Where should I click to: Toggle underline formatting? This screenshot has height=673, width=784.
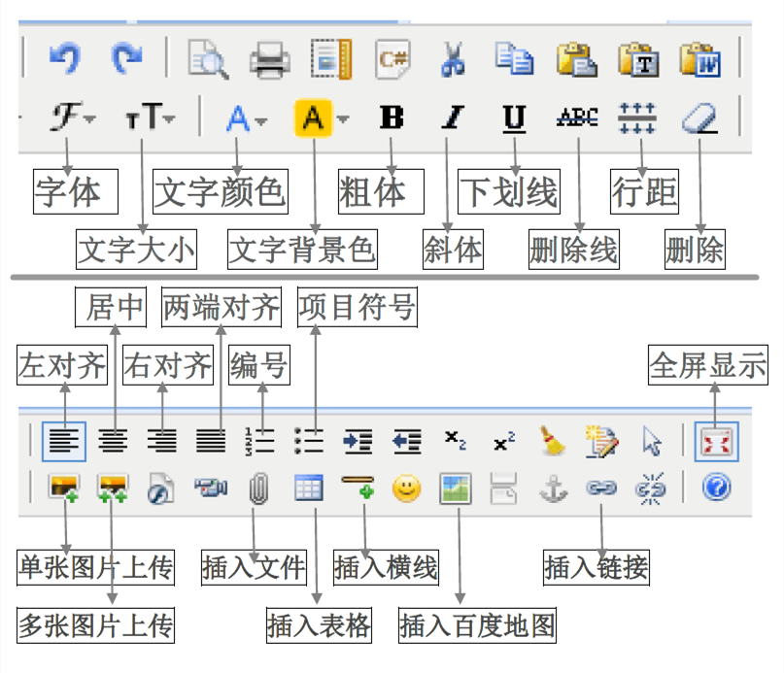[x=514, y=118]
